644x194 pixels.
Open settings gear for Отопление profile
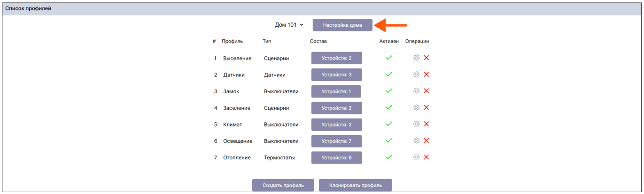pyautogui.click(x=416, y=157)
